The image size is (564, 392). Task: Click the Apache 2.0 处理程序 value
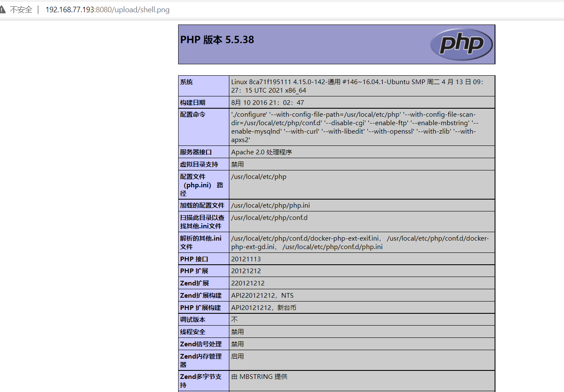(262, 152)
